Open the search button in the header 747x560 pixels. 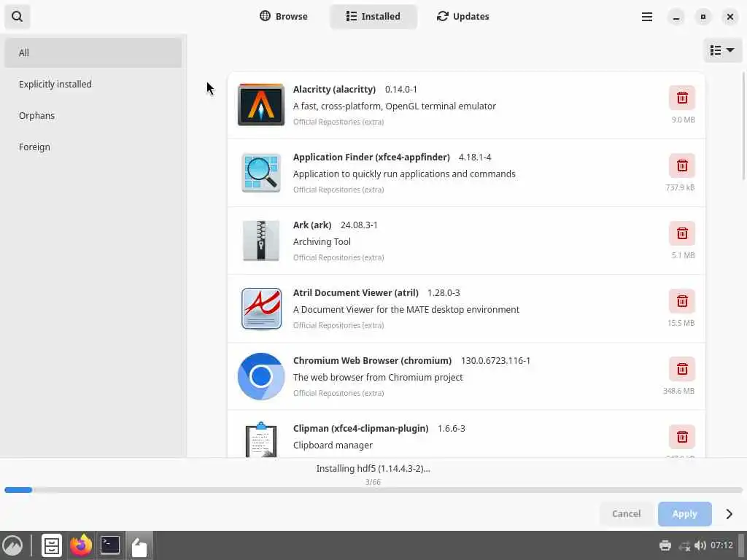[x=18, y=17]
